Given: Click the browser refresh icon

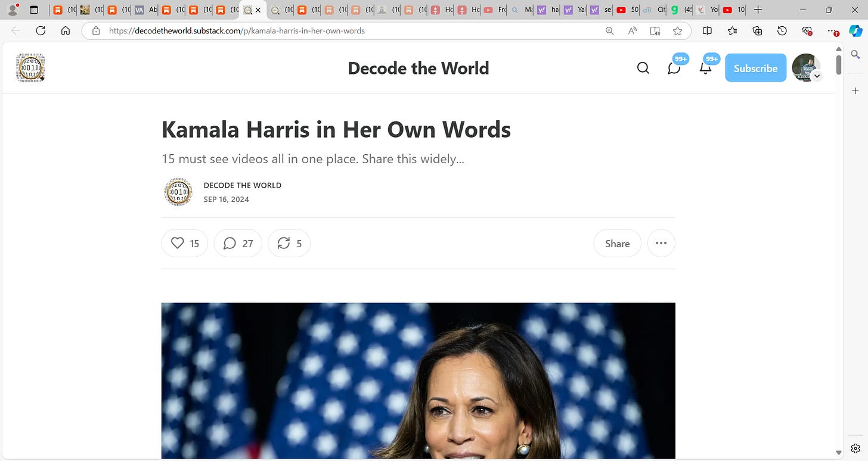Looking at the screenshot, I should point(41,31).
